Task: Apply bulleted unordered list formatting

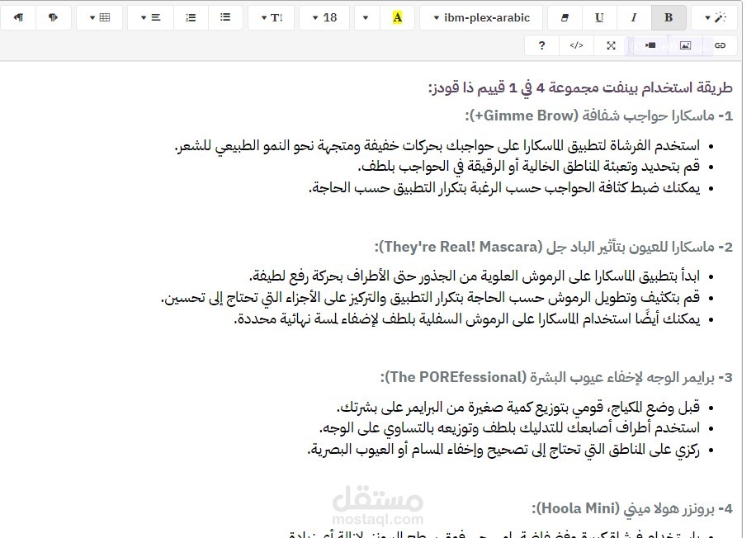Action: click(x=225, y=17)
